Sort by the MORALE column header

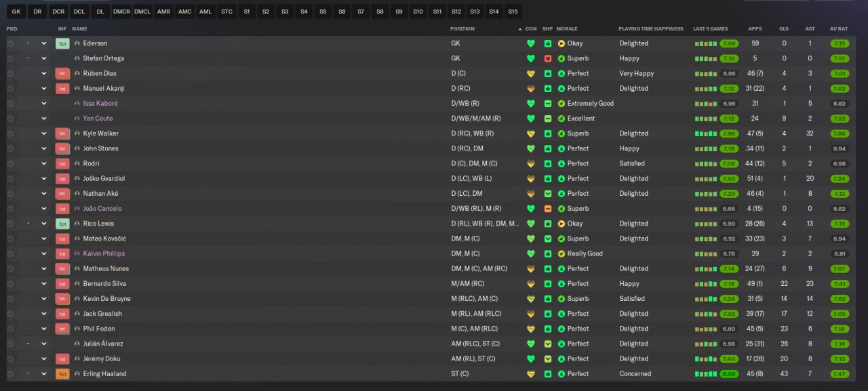click(x=567, y=29)
